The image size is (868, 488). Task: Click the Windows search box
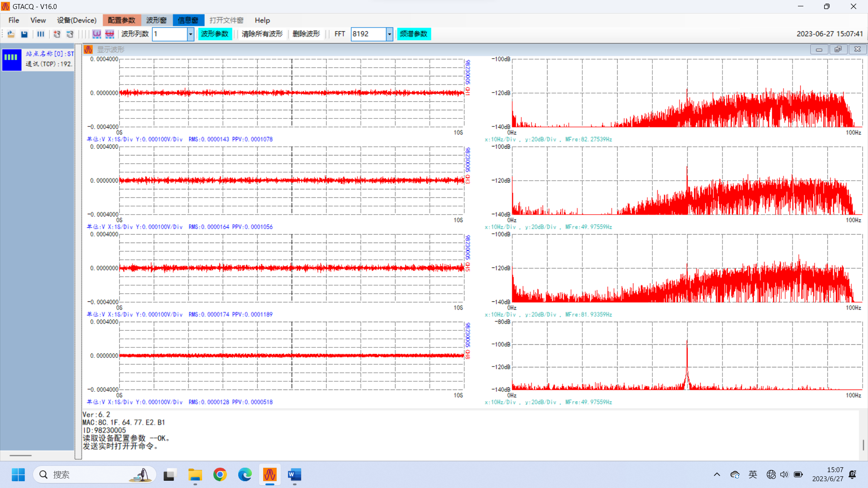(95, 474)
